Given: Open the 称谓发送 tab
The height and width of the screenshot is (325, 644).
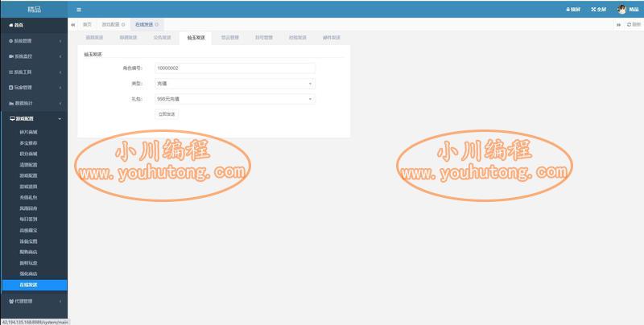Looking at the screenshot, I should click(128, 38).
